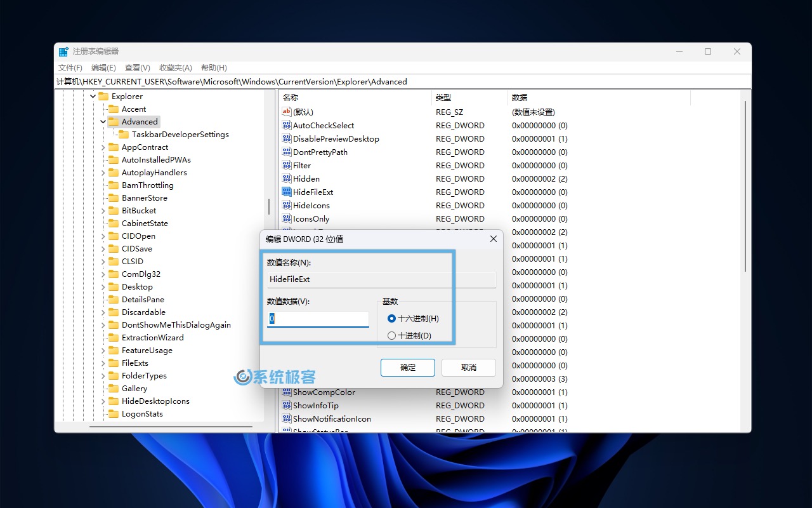Cancel the dialog with 取消 button
Image resolution: width=812 pixels, height=508 pixels.
coord(469,368)
